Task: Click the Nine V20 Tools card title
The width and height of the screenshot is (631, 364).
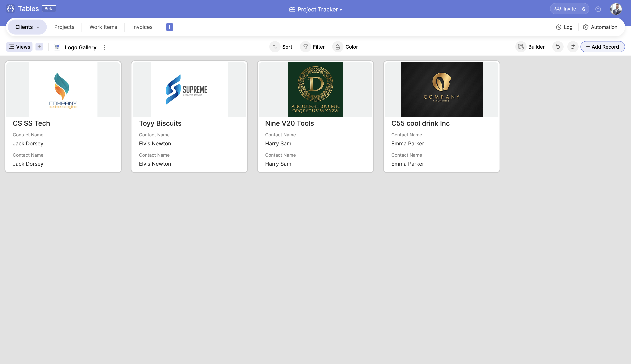Action: pos(289,123)
